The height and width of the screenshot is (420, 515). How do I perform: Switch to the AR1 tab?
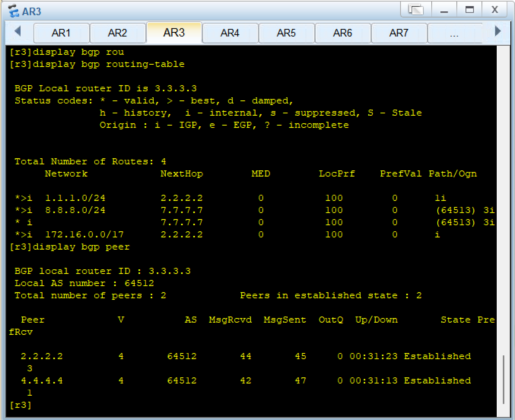(61, 33)
